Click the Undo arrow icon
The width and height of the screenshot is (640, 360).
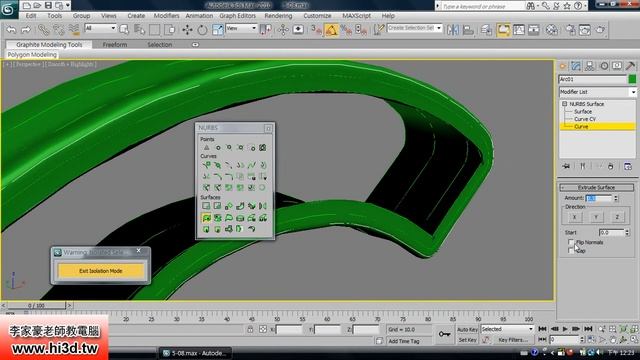pos(11,29)
